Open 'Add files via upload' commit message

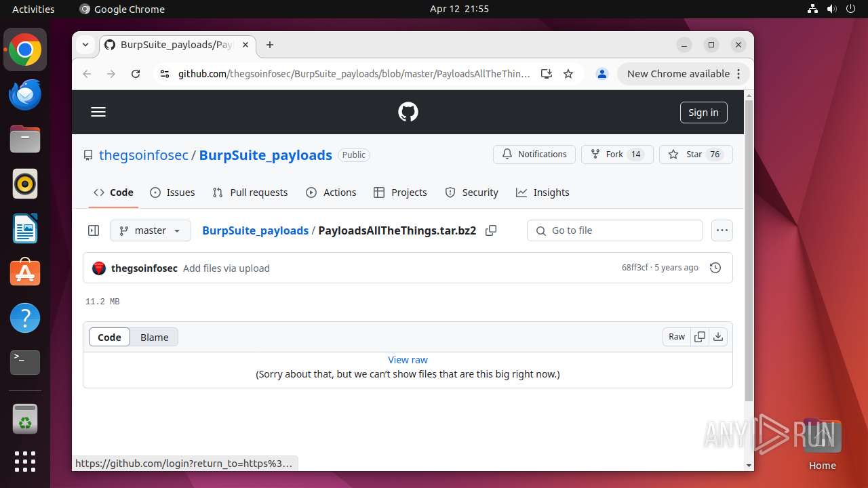pos(226,268)
